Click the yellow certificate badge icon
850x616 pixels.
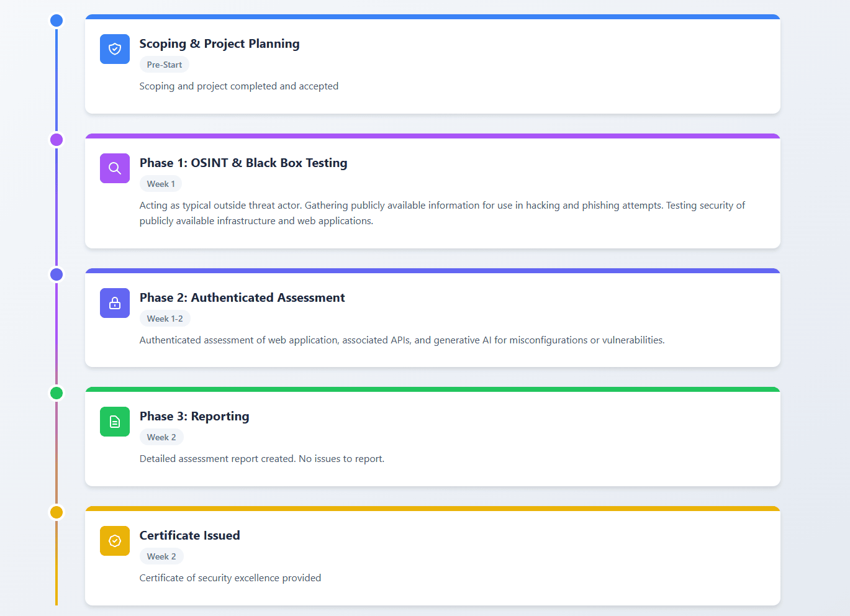coord(115,541)
